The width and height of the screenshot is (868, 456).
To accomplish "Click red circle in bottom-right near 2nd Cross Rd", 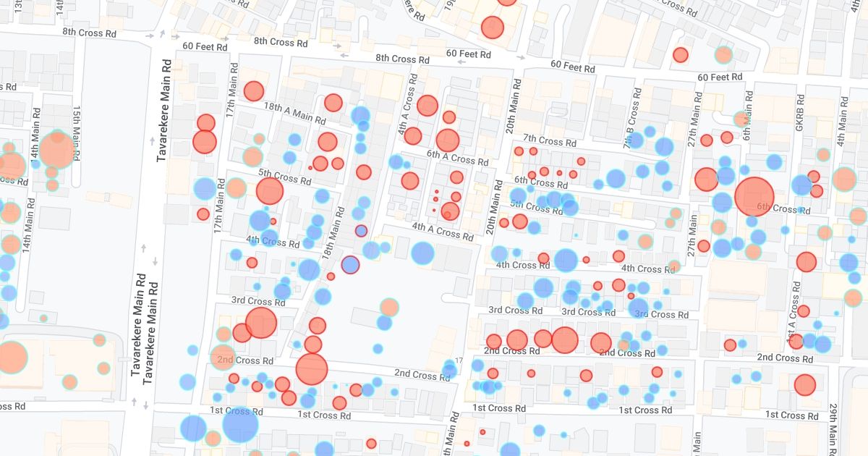I will click(x=804, y=384).
